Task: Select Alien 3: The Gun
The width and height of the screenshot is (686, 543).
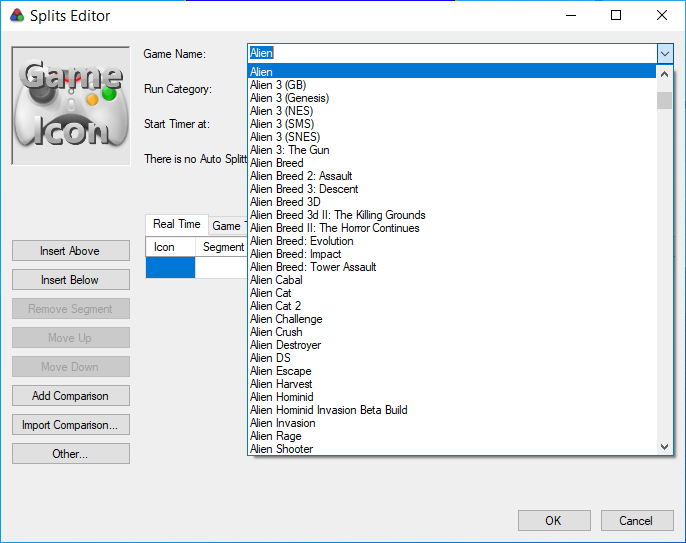Action: pos(452,150)
